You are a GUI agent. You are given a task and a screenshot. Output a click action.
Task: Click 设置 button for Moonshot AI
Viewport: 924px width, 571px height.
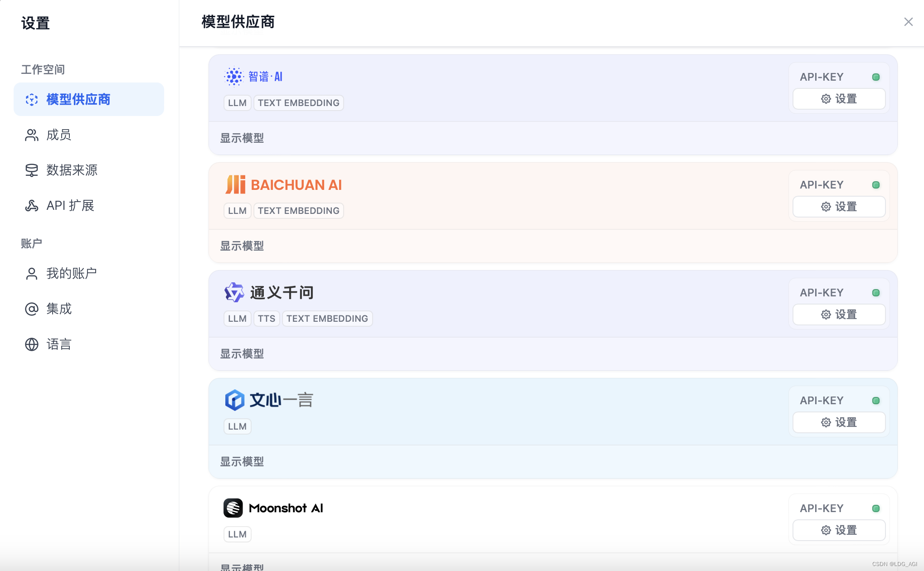pos(839,530)
